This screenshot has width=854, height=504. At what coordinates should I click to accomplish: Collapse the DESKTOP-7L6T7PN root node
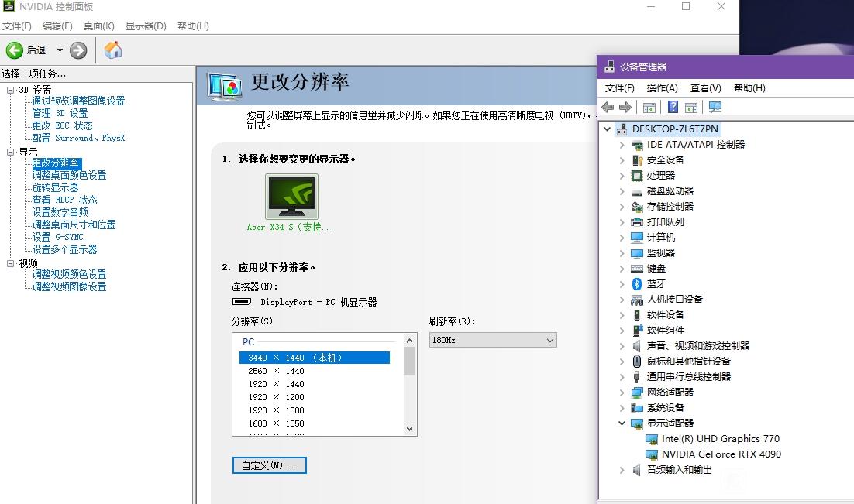(x=607, y=129)
